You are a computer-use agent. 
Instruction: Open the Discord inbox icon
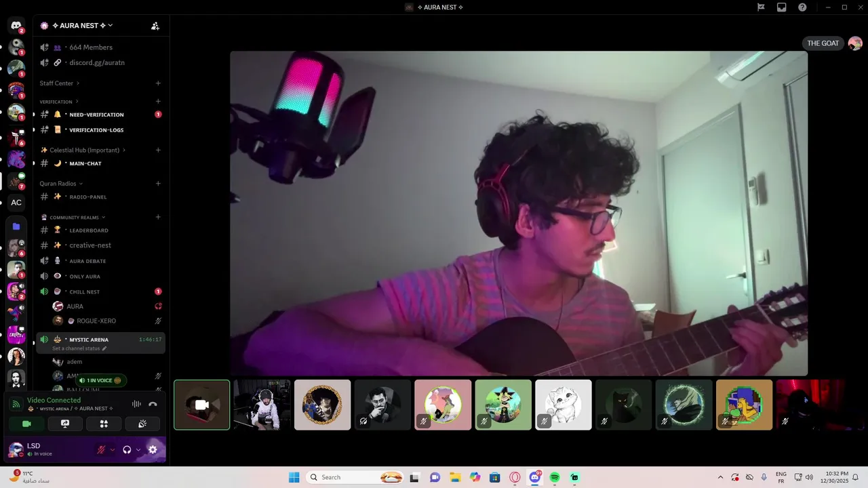click(x=782, y=7)
